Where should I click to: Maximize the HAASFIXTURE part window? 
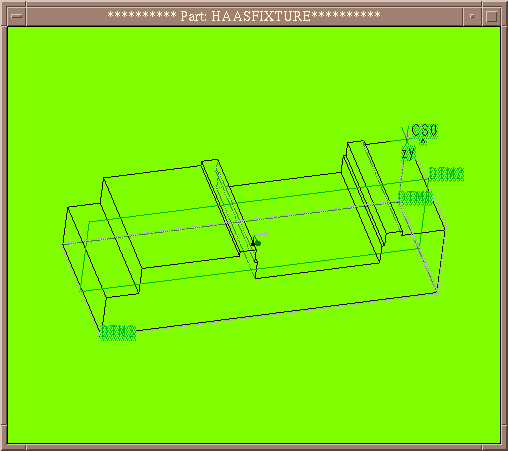[492, 16]
